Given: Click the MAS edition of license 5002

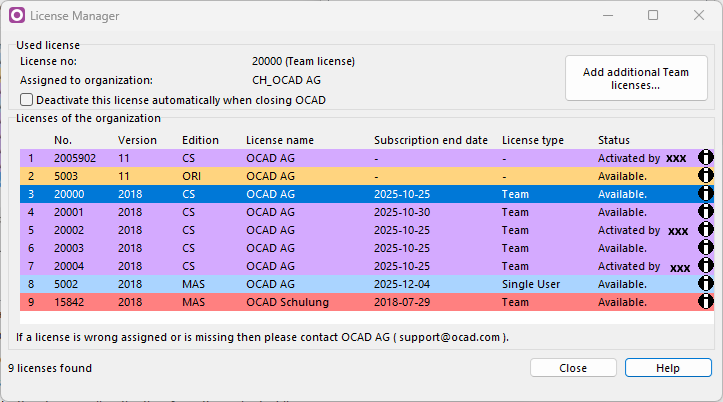Looking at the screenshot, I should coord(193,284).
